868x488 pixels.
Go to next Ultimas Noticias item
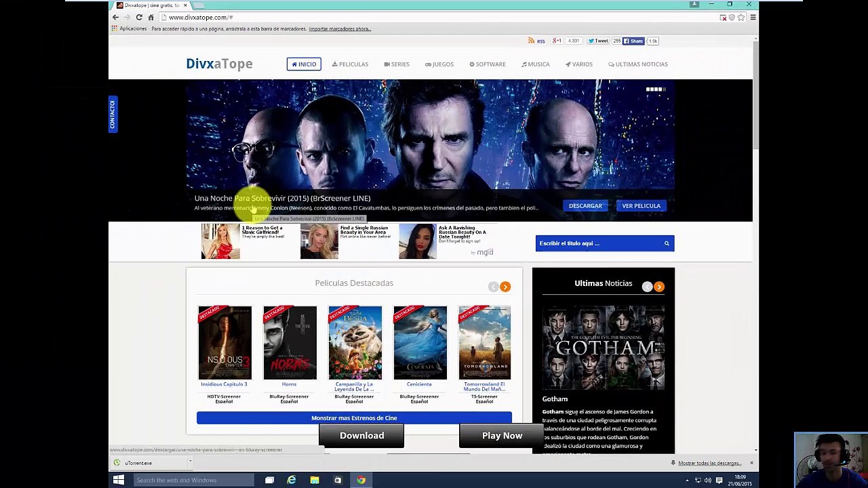(x=659, y=287)
